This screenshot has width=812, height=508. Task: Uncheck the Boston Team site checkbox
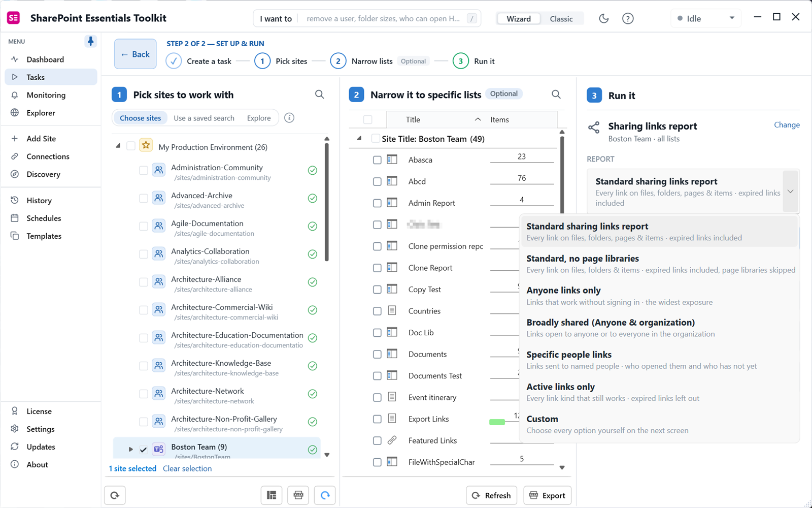point(144,450)
